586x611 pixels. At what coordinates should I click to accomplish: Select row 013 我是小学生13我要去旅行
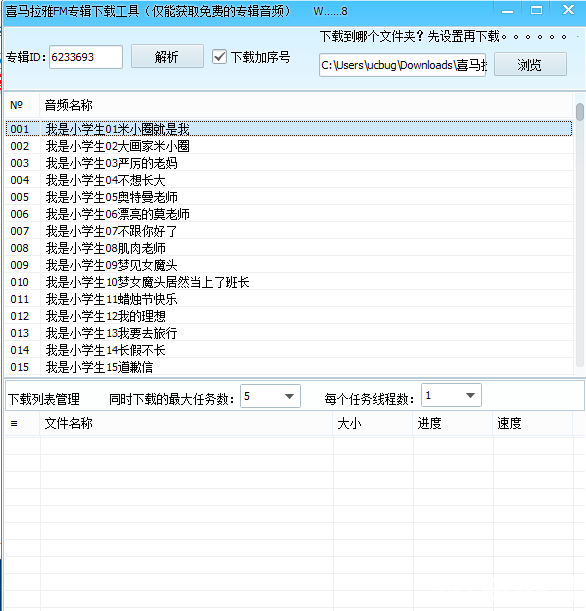click(x=289, y=333)
